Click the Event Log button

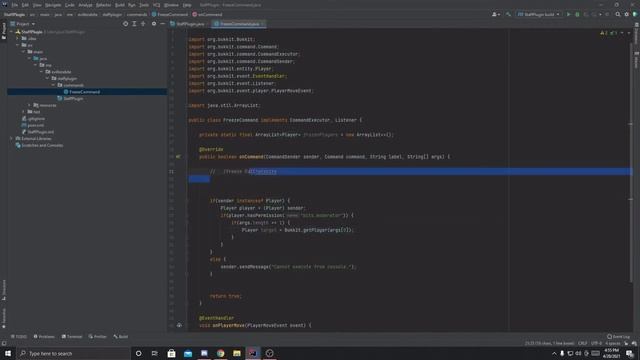619,337
